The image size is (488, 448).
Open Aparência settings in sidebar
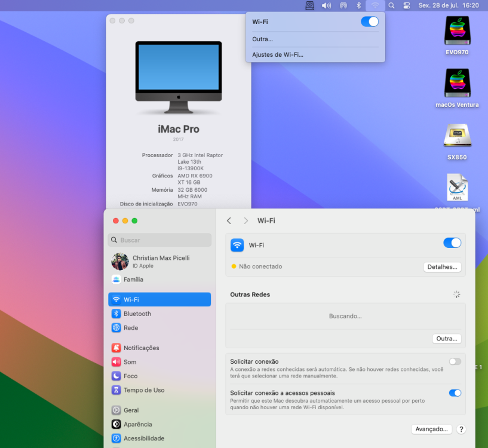click(x=159, y=424)
